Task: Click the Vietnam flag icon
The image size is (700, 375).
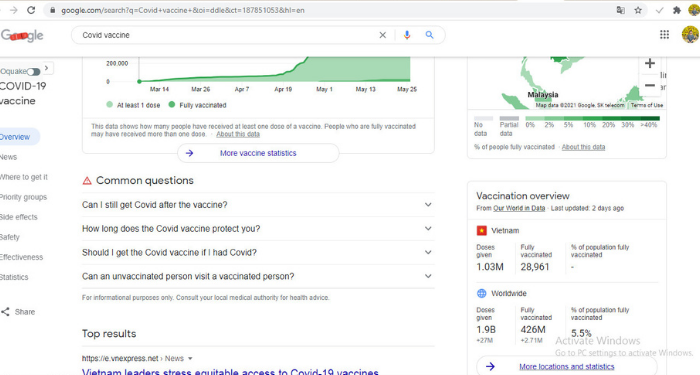Action: [x=481, y=230]
